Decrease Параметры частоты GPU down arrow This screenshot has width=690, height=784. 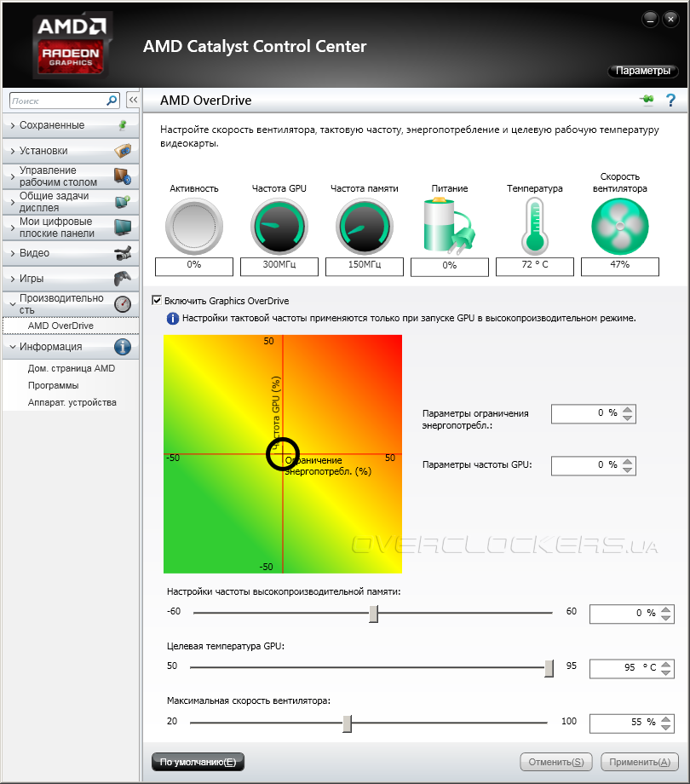click(628, 470)
